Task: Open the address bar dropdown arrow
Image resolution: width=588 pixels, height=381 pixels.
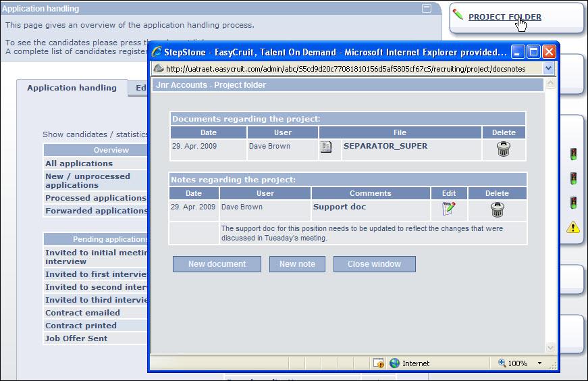Action: click(548, 68)
